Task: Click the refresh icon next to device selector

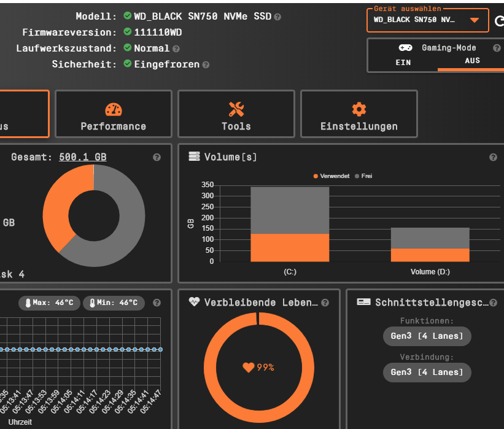Action: (499, 21)
